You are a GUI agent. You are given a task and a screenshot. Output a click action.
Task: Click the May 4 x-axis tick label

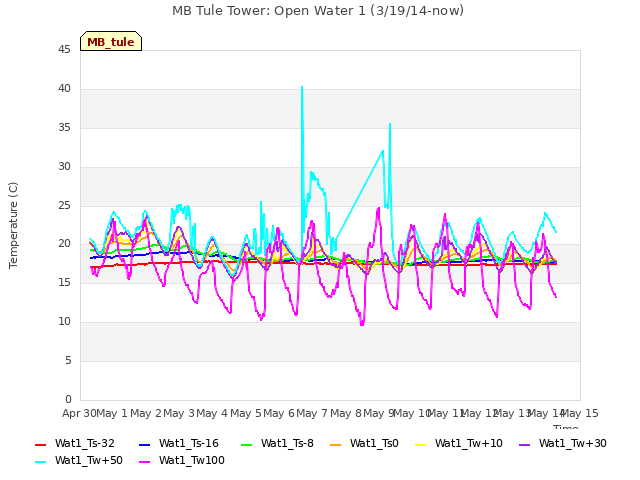click(212, 413)
